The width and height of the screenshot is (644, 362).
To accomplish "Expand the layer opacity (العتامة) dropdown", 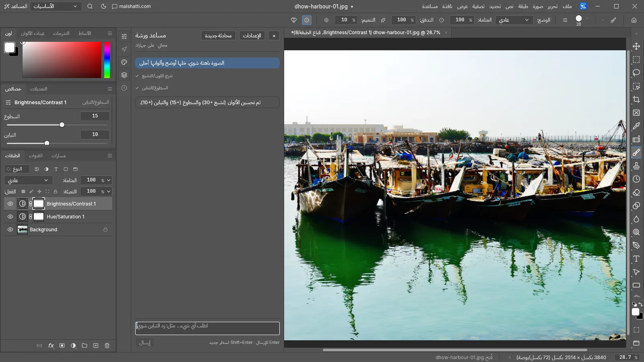I will 109,180.
